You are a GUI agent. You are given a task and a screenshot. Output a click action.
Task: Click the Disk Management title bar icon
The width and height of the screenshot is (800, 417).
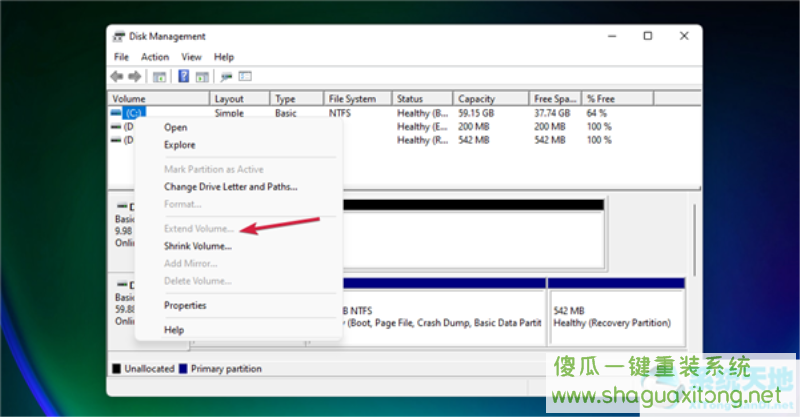pyautogui.click(x=119, y=36)
